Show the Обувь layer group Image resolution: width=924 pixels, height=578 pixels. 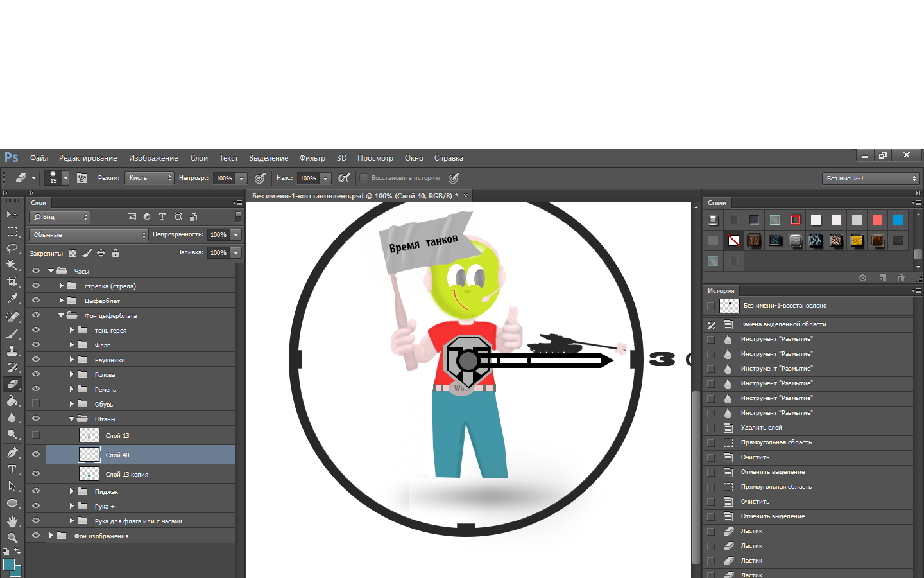click(36, 404)
